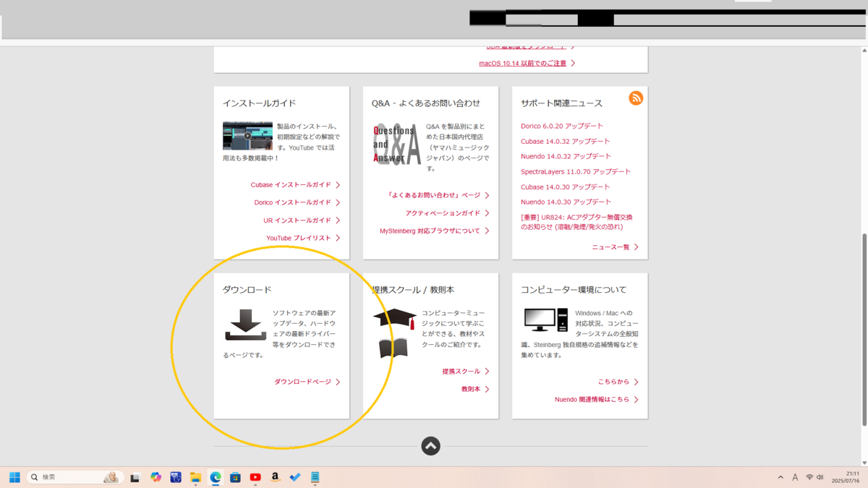The image size is (868, 488).
Task: Show hidden system tray icons
Action: [x=780, y=477]
